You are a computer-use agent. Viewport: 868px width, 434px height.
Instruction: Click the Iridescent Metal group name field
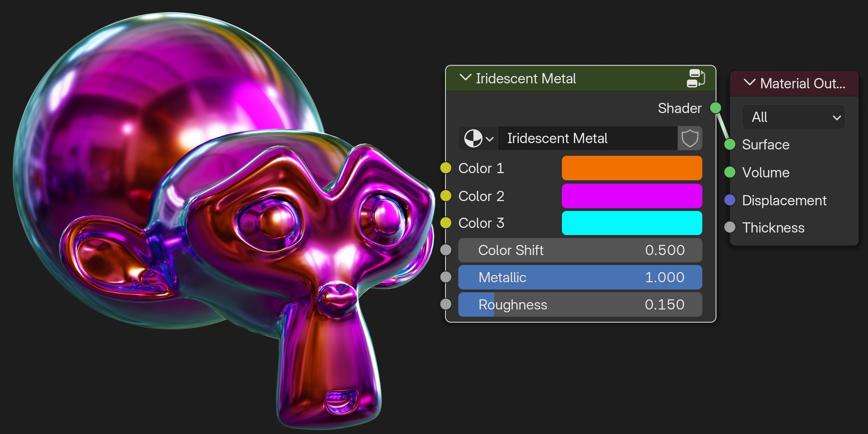click(x=587, y=138)
